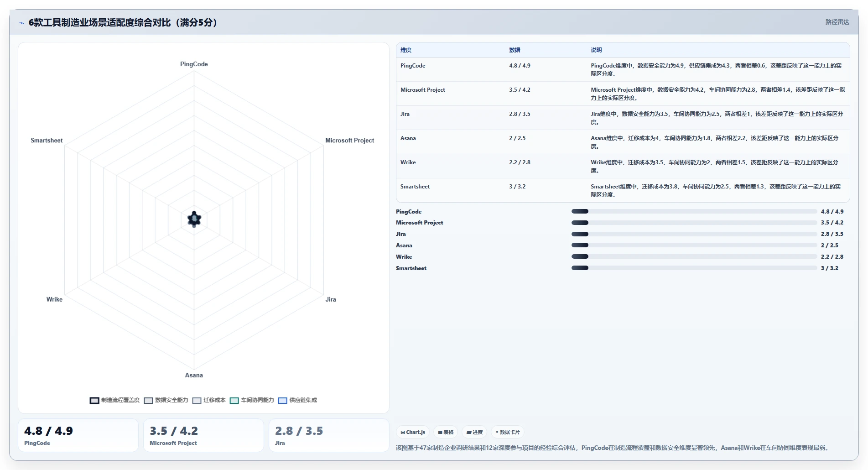Click the Smartsheet progress bar

pos(694,268)
